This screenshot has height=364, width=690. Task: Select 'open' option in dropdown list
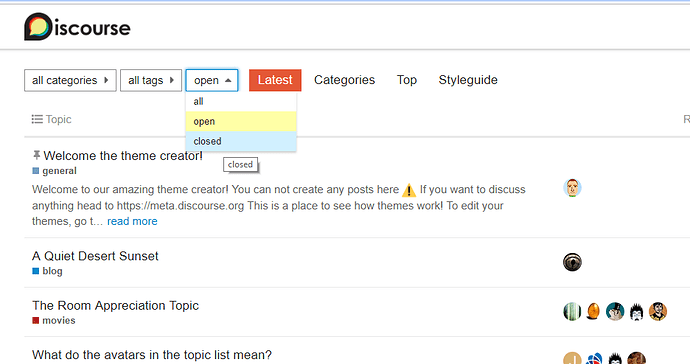pyautogui.click(x=241, y=121)
